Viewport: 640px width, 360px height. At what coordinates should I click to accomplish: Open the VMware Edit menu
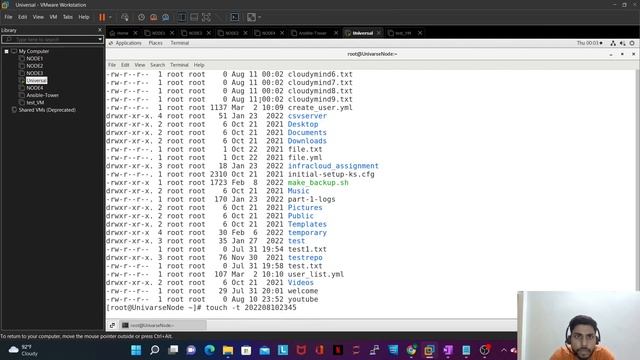tap(22, 17)
